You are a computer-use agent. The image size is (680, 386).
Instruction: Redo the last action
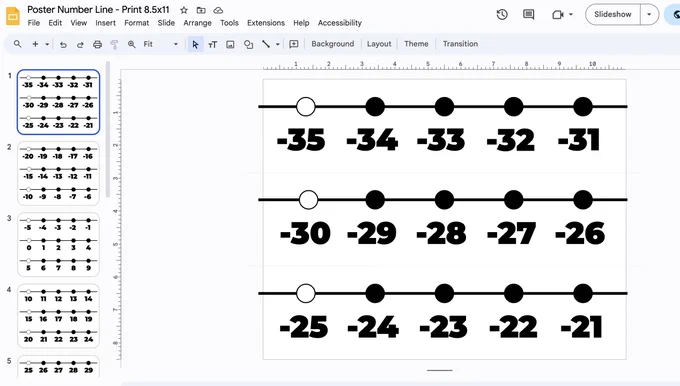[80, 44]
